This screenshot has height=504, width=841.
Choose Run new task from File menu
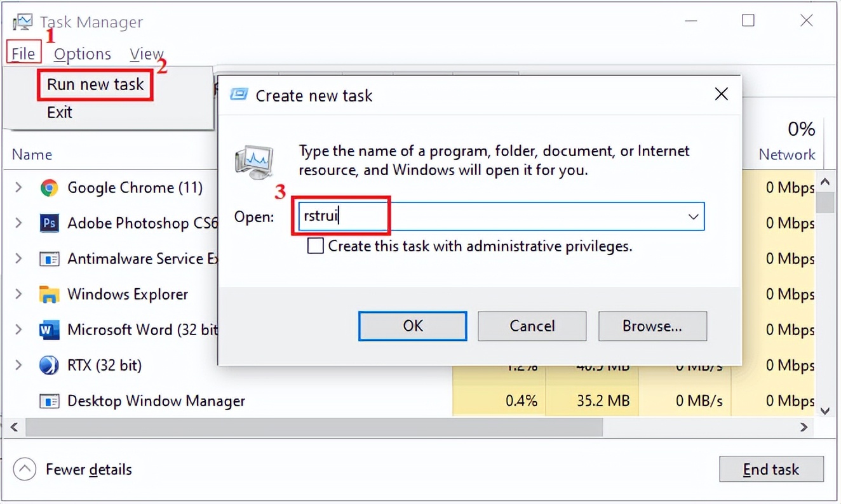[95, 84]
